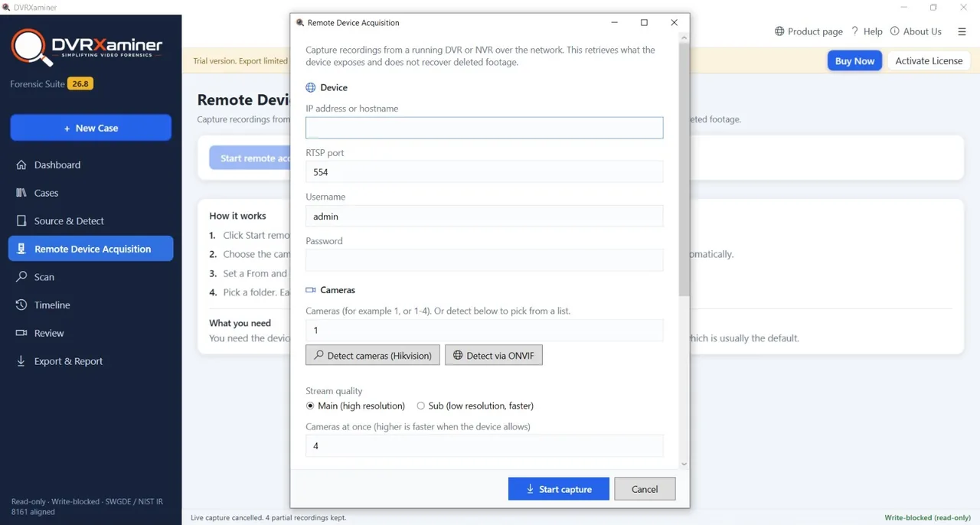The height and width of the screenshot is (525, 980).
Task: Click Detect cameras (Hikvision) button
Action: click(x=373, y=355)
